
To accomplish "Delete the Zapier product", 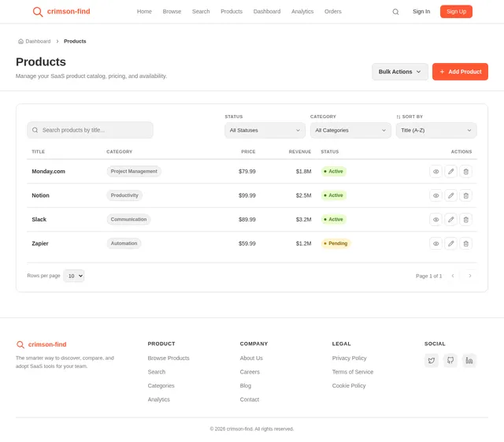I will click(465, 243).
